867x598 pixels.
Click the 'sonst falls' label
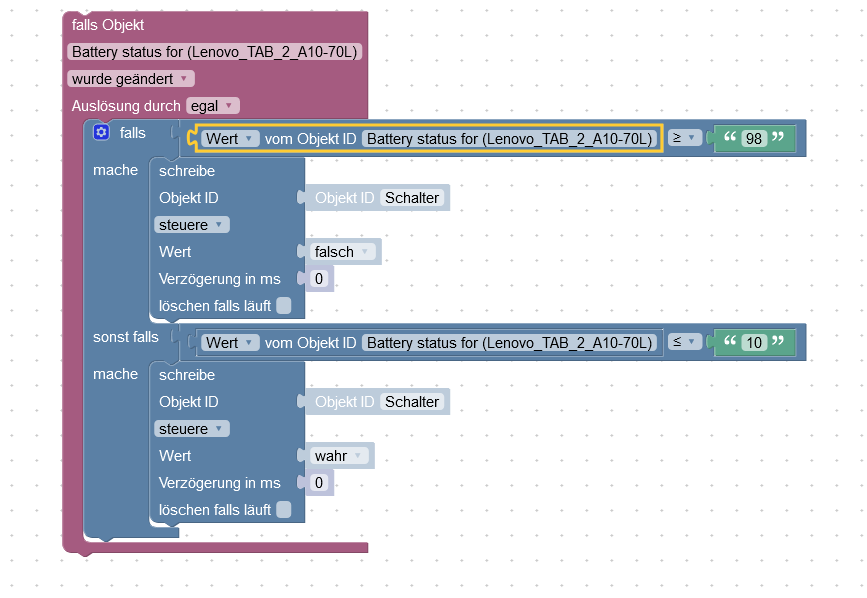[126, 337]
